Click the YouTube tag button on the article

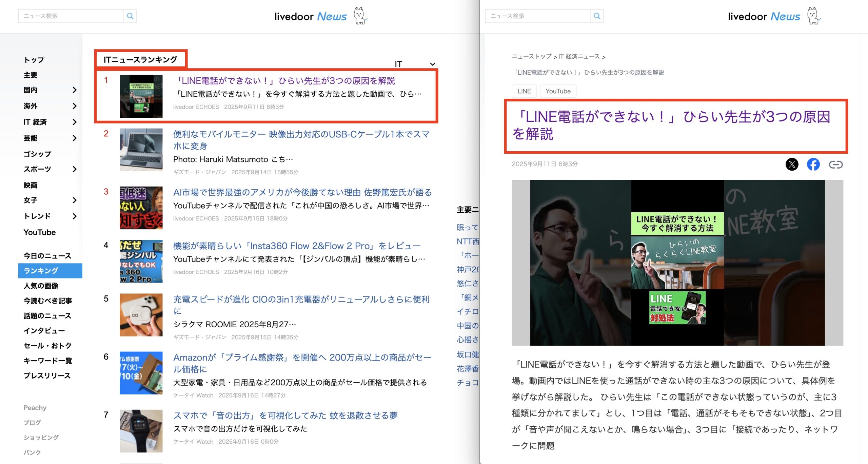[x=558, y=91]
